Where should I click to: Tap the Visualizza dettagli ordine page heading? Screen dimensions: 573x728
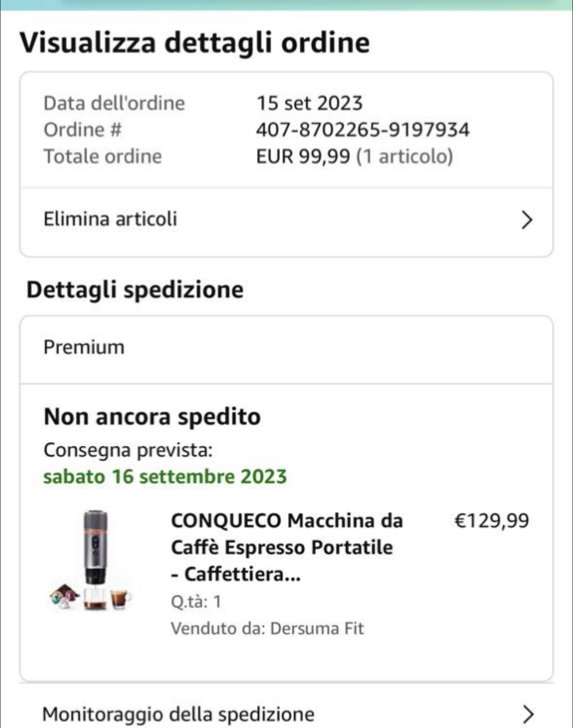pyautogui.click(x=195, y=43)
